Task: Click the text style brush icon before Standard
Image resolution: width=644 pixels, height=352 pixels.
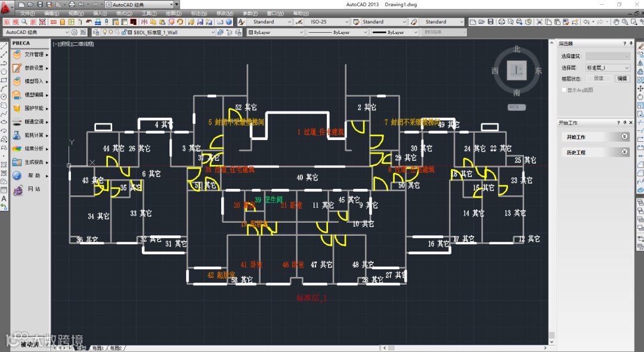Action: coord(241,22)
